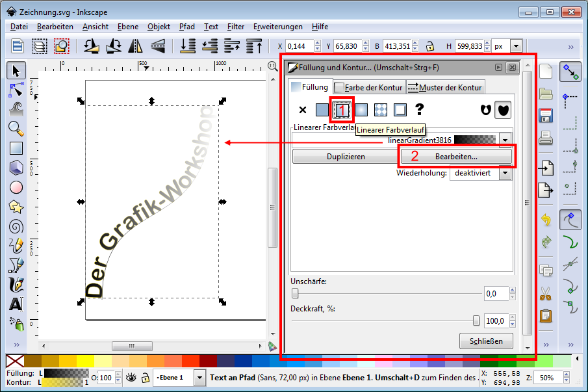Select the 3D Box tool
The image size is (588, 392).
(16, 168)
